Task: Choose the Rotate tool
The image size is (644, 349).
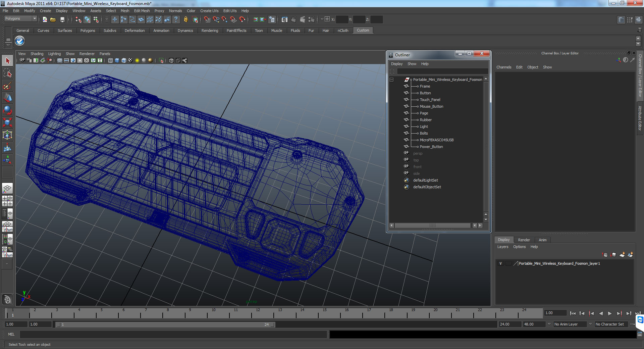Action: click(x=7, y=110)
